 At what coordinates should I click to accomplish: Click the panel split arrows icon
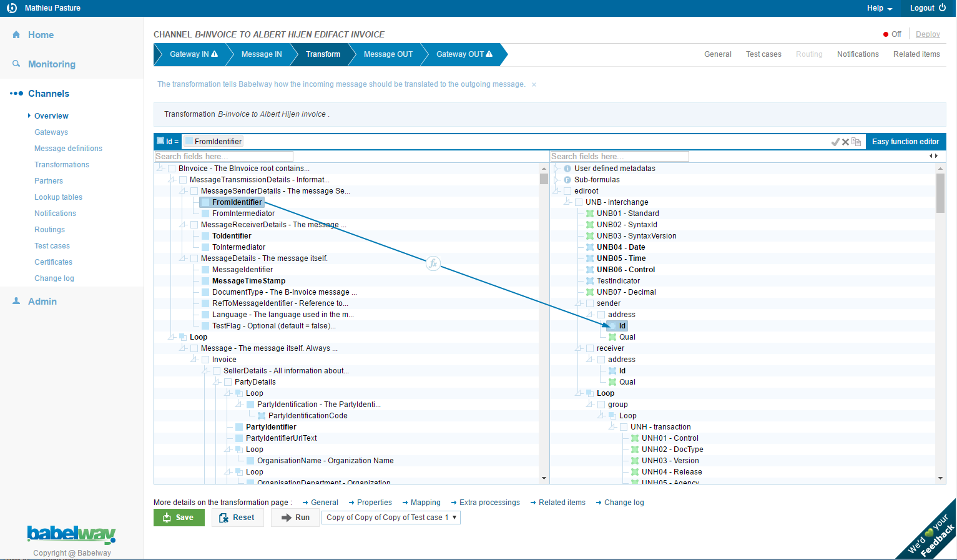coord(933,156)
